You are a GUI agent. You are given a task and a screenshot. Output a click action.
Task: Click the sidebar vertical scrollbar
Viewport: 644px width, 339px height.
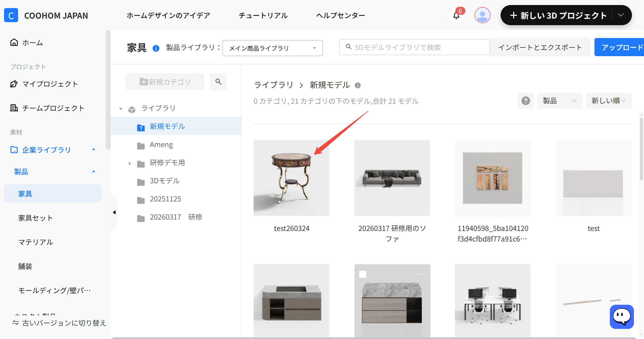pos(108,90)
